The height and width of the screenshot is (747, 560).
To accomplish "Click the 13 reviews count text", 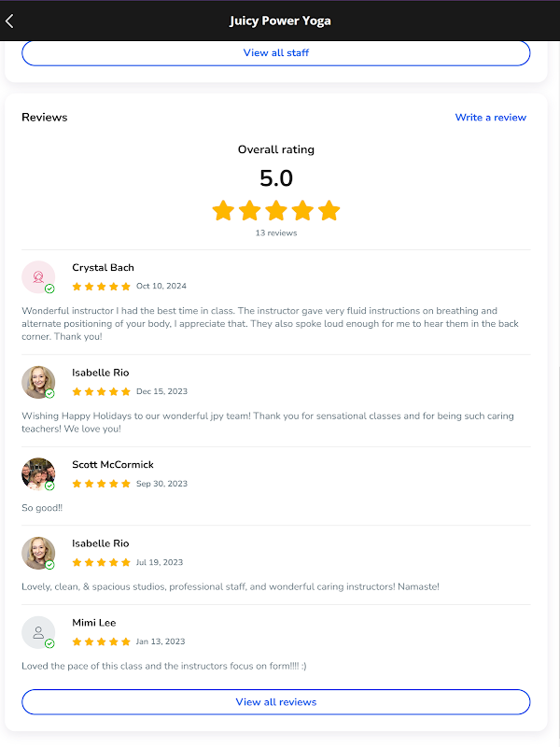I will tap(276, 233).
